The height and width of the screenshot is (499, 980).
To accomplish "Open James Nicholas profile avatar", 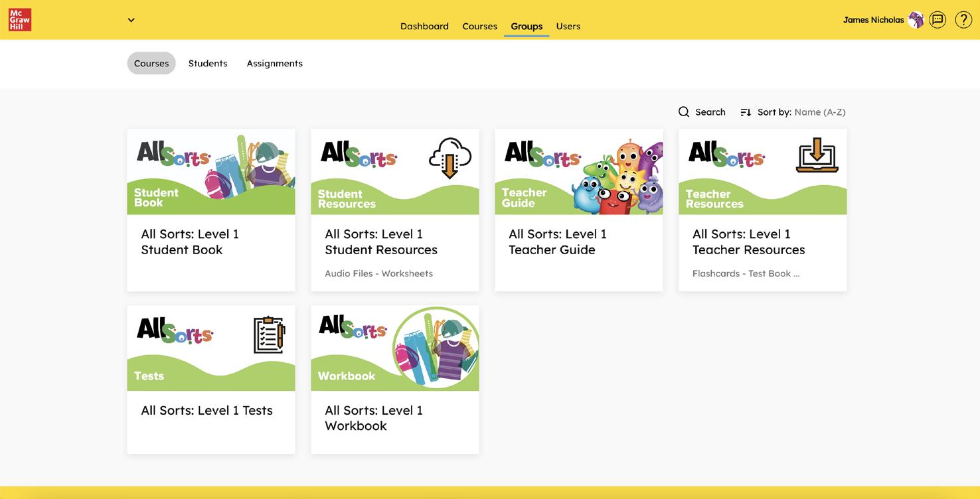I will (916, 20).
